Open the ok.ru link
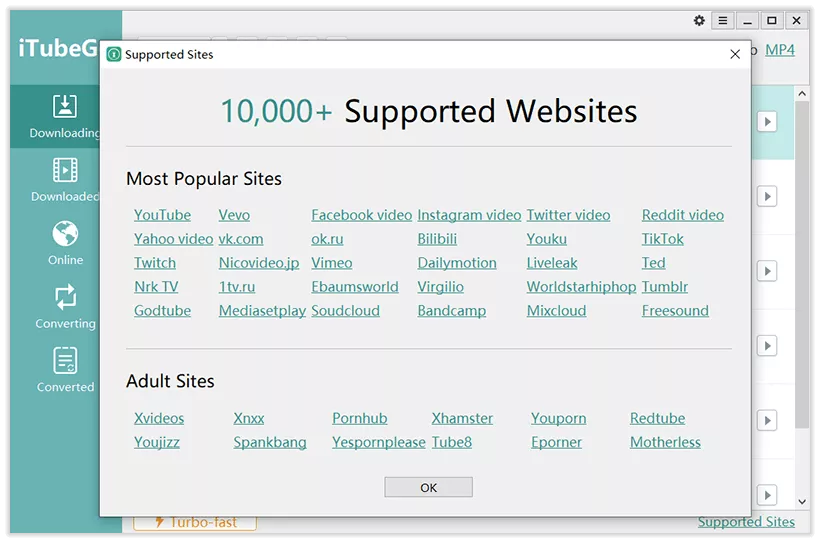Image resolution: width=820 pixels, height=543 pixels. (327, 239)
